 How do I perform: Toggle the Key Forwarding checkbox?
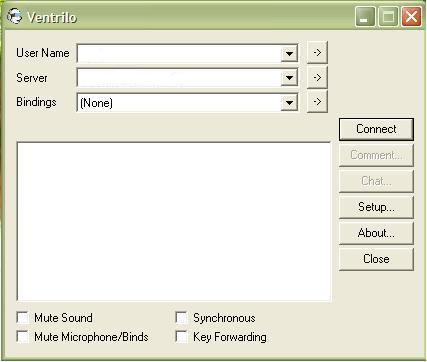point(182,337)
